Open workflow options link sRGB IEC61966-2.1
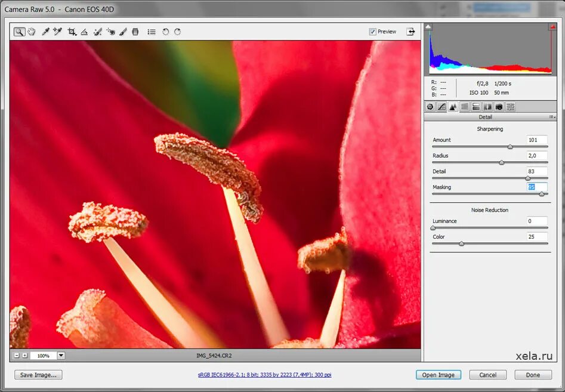The image size is (565, 392). pos(264,375)
